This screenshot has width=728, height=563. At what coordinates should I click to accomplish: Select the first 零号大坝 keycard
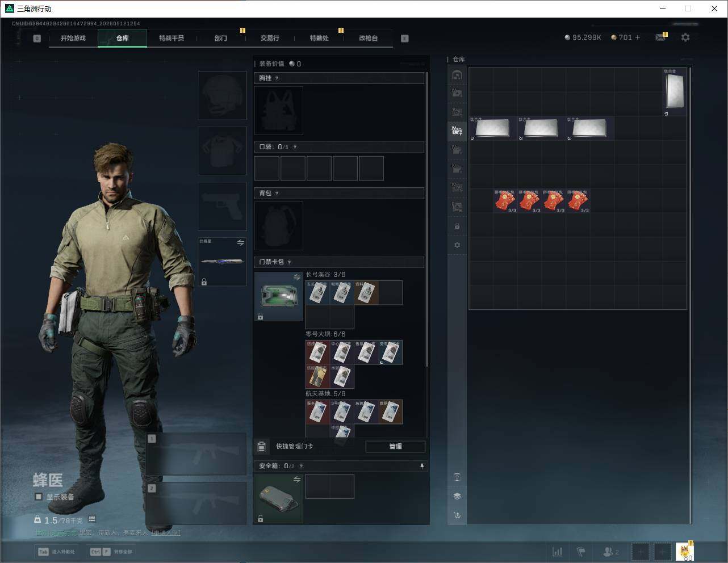317,352
